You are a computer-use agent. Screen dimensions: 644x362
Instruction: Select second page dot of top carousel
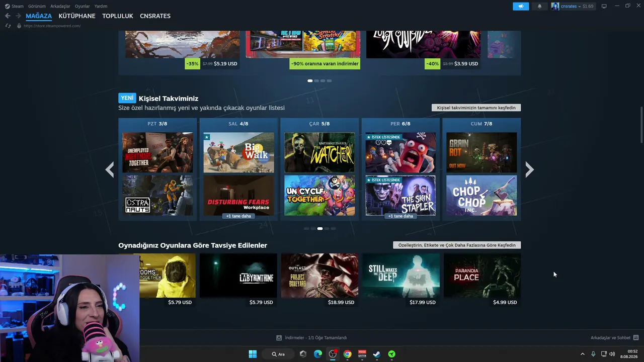[316, 80]
